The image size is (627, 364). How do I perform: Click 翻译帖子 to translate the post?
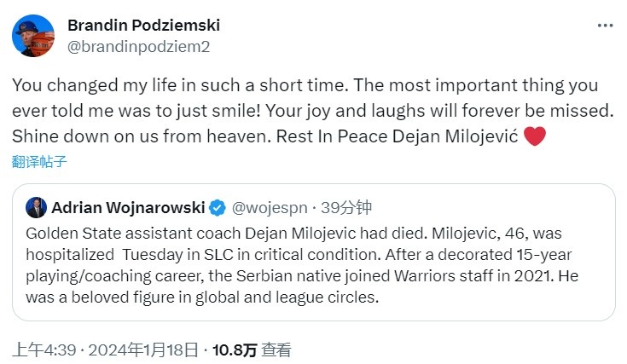click(x=39, y=159)
